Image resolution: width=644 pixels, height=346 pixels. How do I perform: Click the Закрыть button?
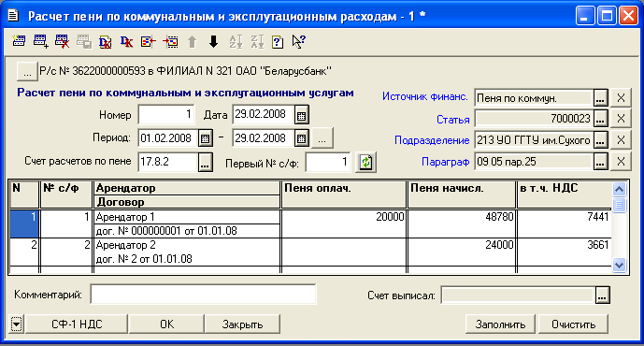click(x=242, y=324)
